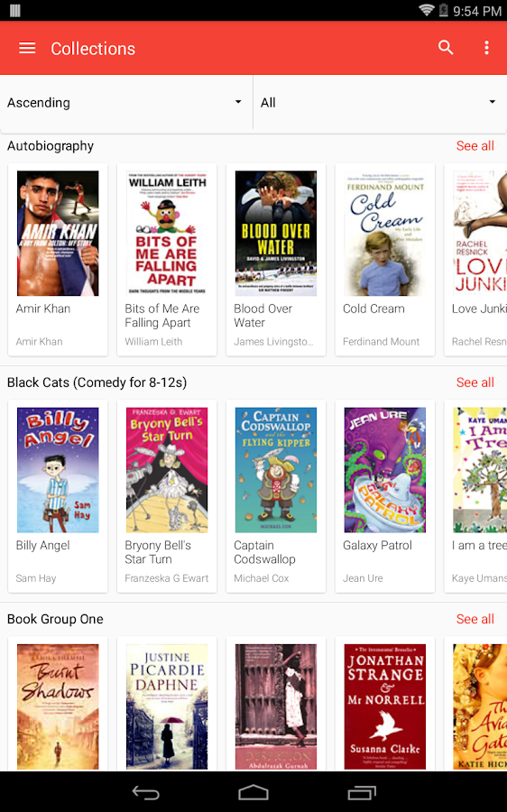Open the hamburger navigation menu
Screen dimensions: 507x812
pyautogui.click(x=27, y=48)
